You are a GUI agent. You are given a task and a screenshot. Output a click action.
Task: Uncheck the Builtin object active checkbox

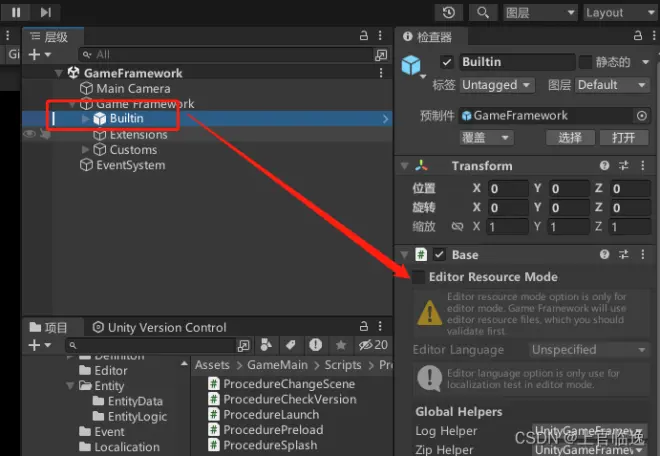pos(447,62)
